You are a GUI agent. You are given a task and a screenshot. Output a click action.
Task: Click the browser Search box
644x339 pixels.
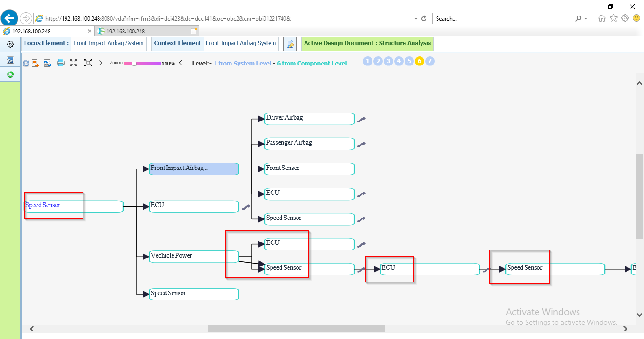point(503,19)
